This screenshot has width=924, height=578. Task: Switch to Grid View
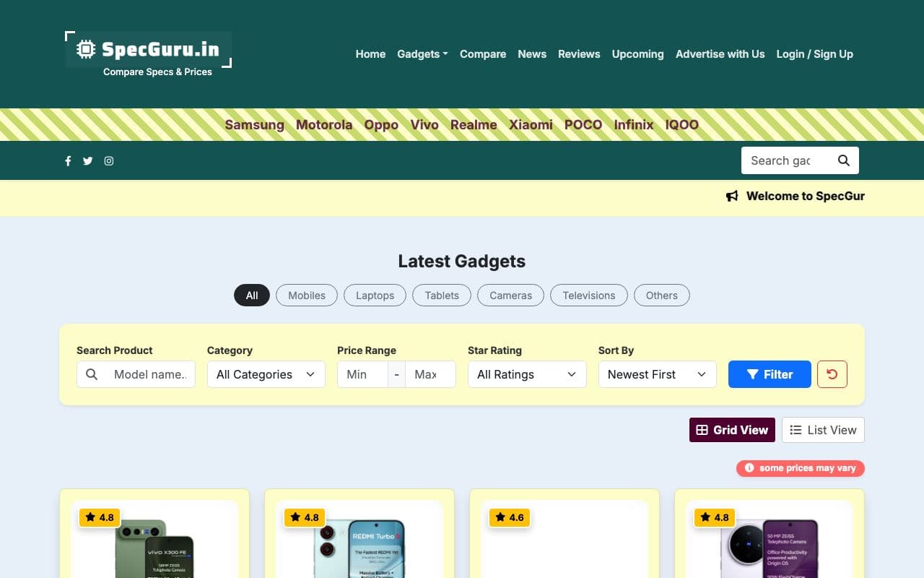pyautogui.click(x=732, y=430)
